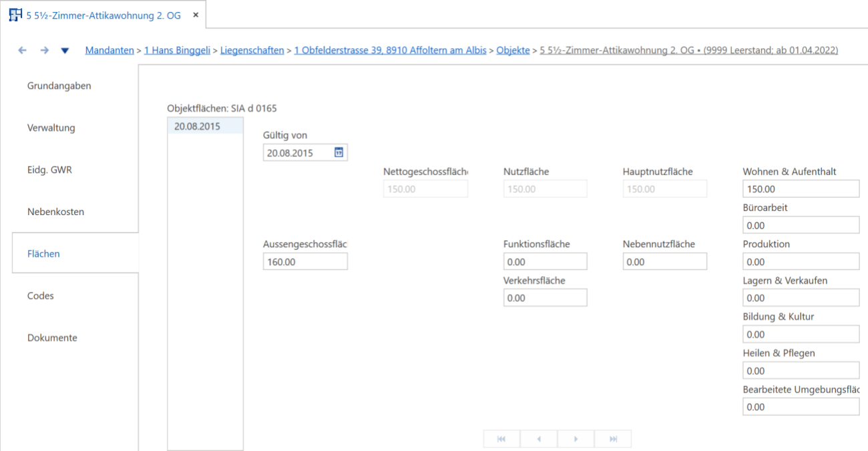Click the Bildung & Kultur input field
This screenshot has width=868, height=451.
point(801,334)
